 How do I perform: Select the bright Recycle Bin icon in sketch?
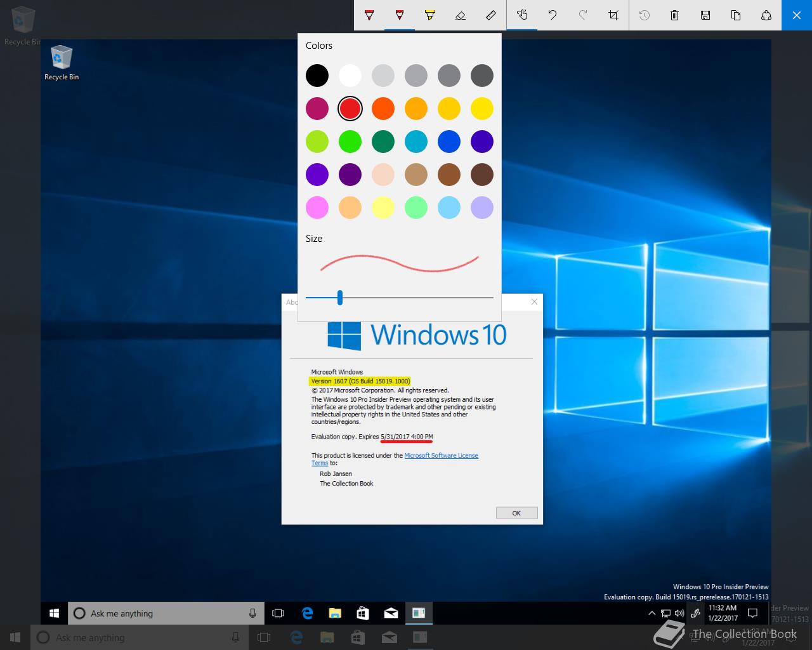pos(62,63)
